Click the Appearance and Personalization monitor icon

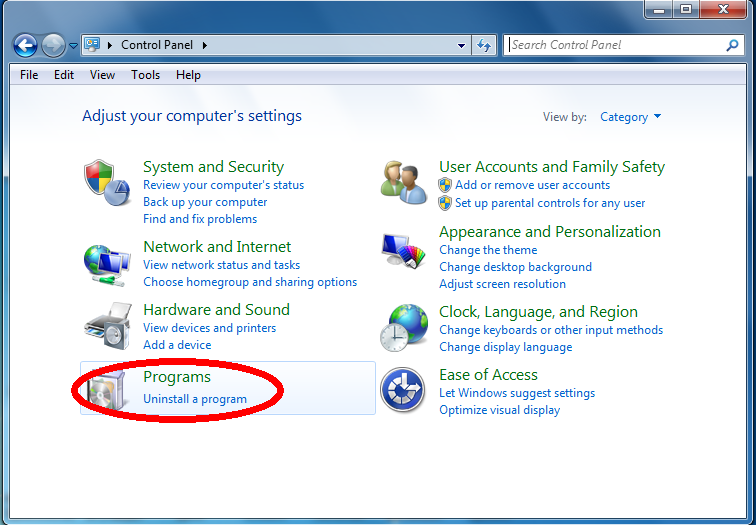404,251
